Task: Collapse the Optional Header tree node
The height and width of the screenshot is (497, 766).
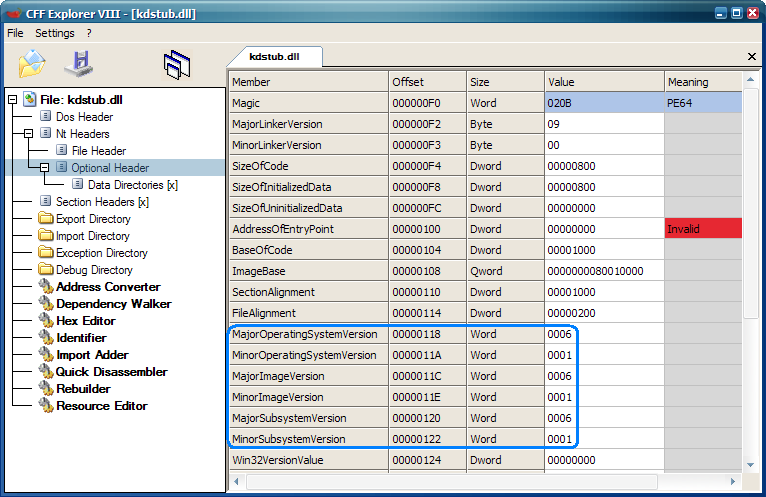Action: [x=44, y=168]
